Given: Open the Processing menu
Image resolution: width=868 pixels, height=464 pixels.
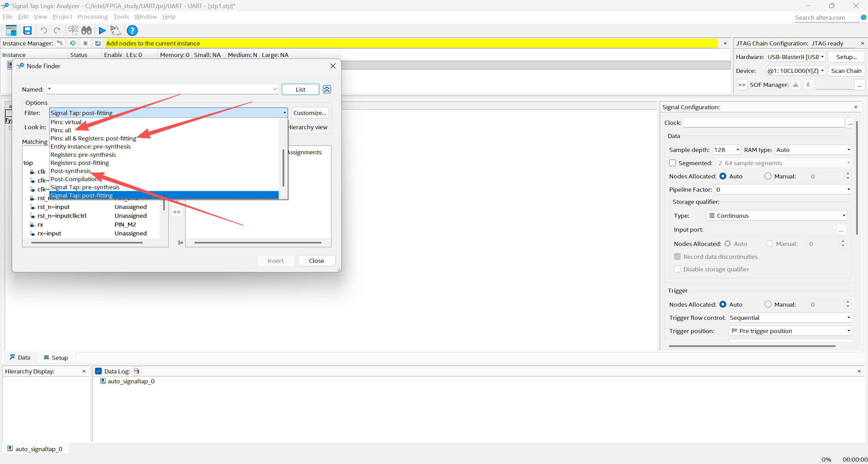Looking at the screenshot, I should 93,17.
